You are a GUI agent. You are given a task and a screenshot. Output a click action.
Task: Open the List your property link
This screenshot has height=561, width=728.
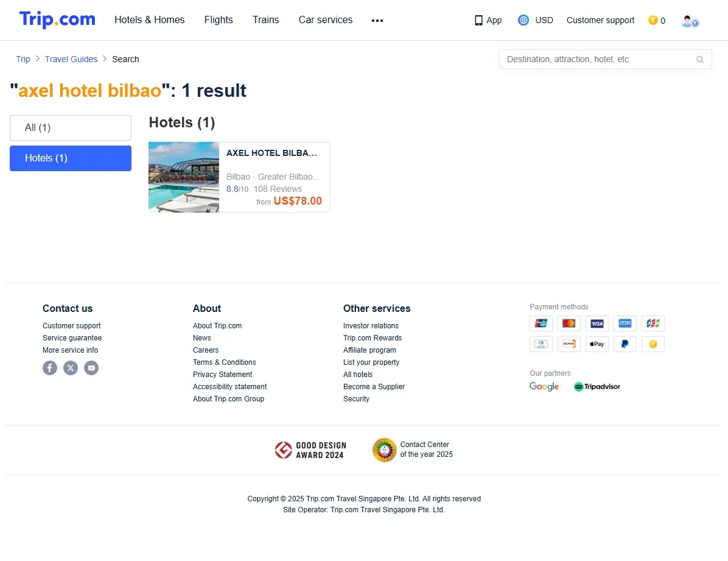click(371, 362)
